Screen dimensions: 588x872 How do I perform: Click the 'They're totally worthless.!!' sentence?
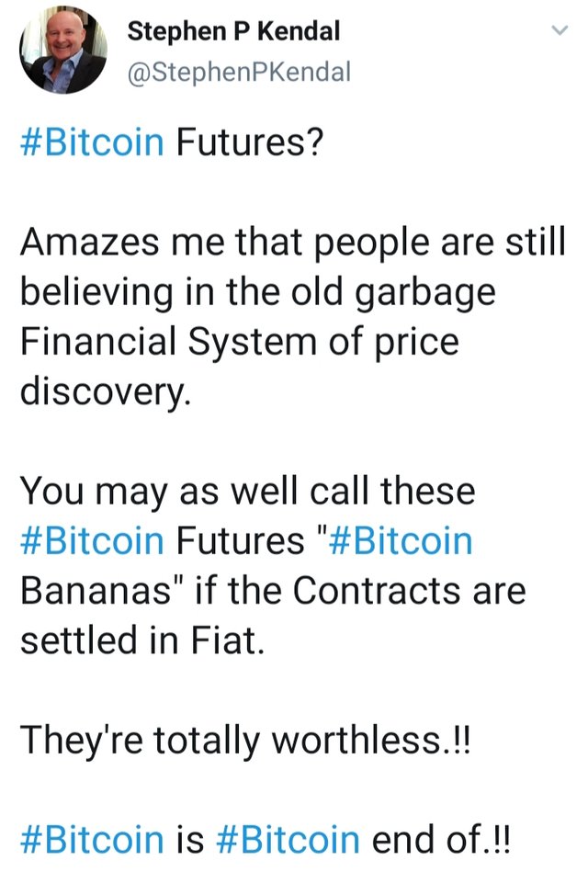(x=244, y=740)
